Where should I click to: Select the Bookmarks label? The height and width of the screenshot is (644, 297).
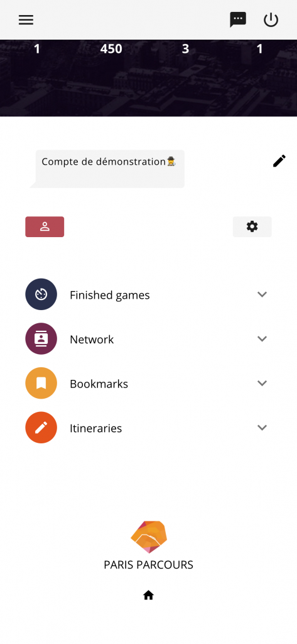(x=99, y=384)
